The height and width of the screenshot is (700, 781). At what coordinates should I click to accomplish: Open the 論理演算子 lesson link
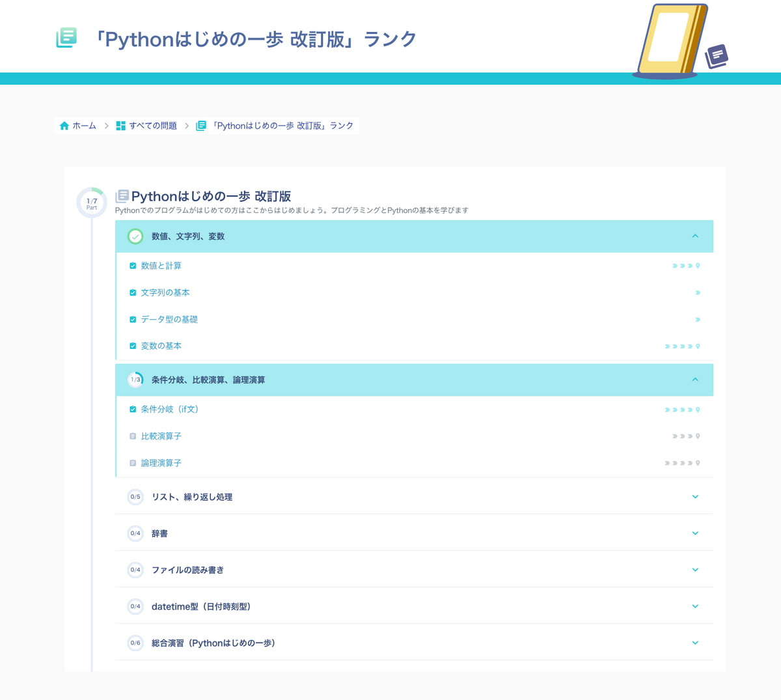pos(161,463)
